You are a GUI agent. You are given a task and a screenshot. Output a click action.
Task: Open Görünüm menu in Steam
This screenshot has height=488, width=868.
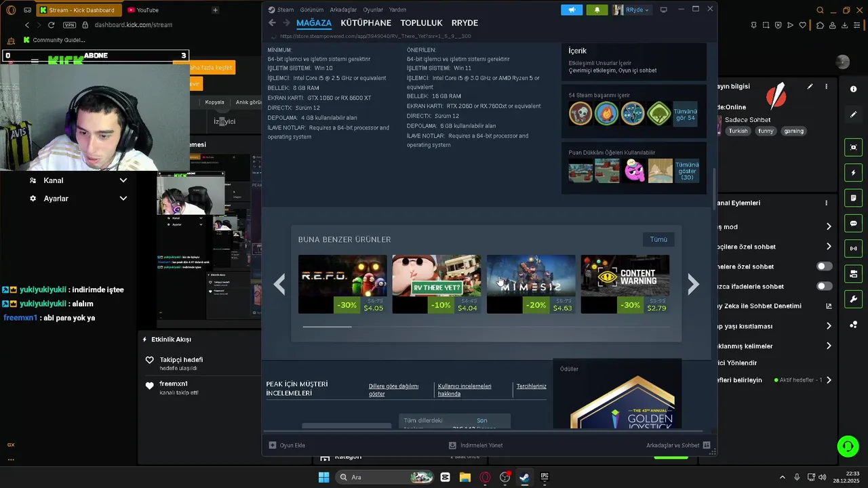click(312, 9)
